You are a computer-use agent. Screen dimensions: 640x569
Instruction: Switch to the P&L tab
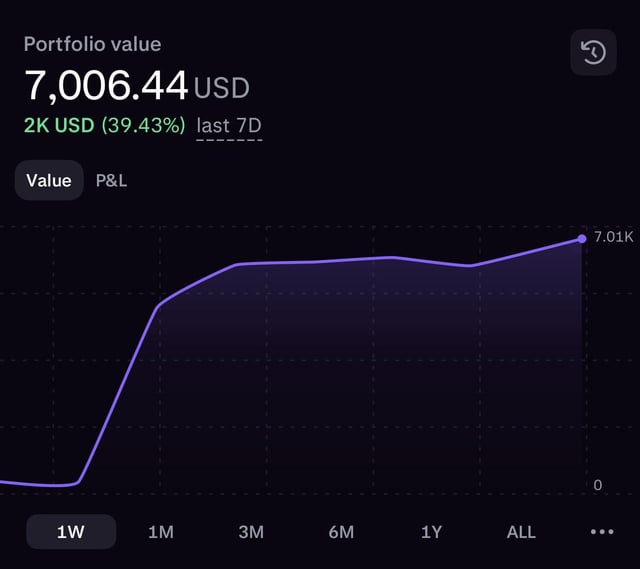[111, 181]
